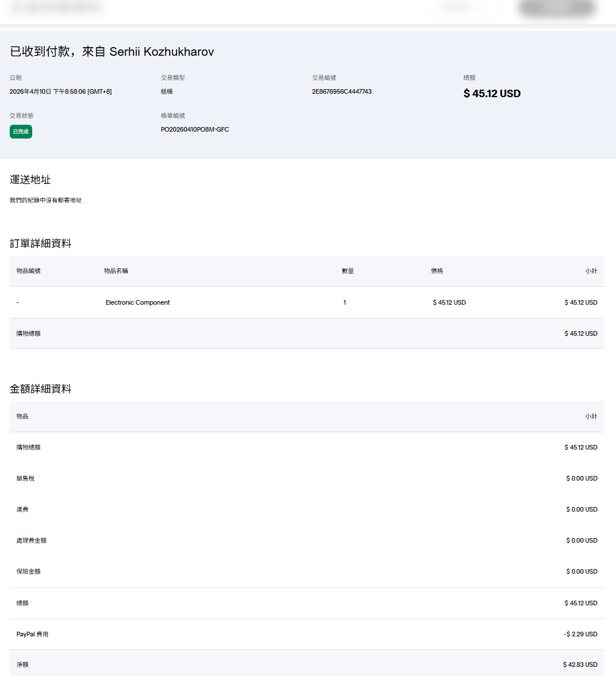Select transaction ID 2E8676956C4447743
This screenshot has width=616, height=676.
pyautogui.click(x=341, y=91)
